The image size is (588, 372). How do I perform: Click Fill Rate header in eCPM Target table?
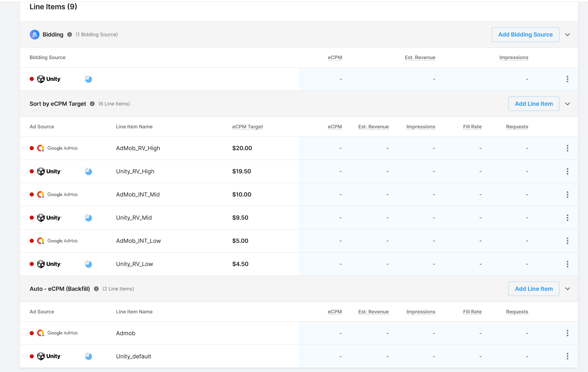[x=472, y=127]
